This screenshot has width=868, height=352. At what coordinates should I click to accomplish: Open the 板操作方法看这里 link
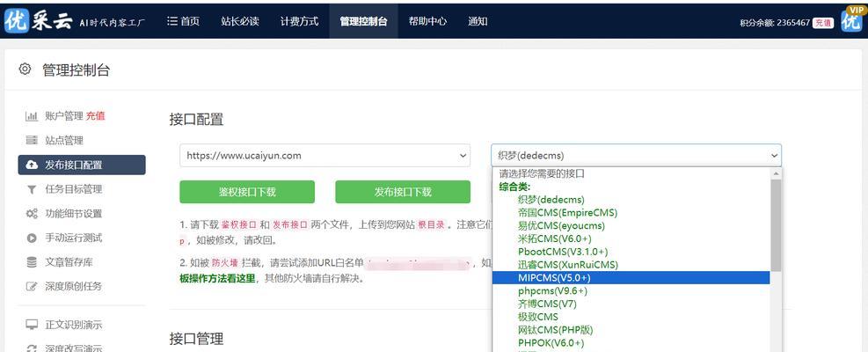(217, 278)
